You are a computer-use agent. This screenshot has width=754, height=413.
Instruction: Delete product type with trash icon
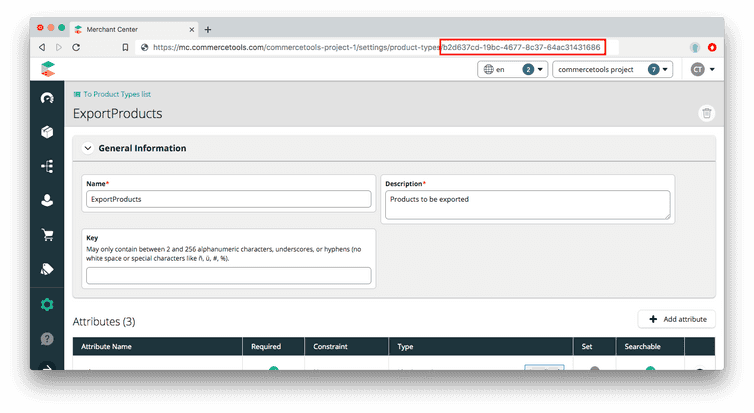pyautogui.click(x=706, y=113)
